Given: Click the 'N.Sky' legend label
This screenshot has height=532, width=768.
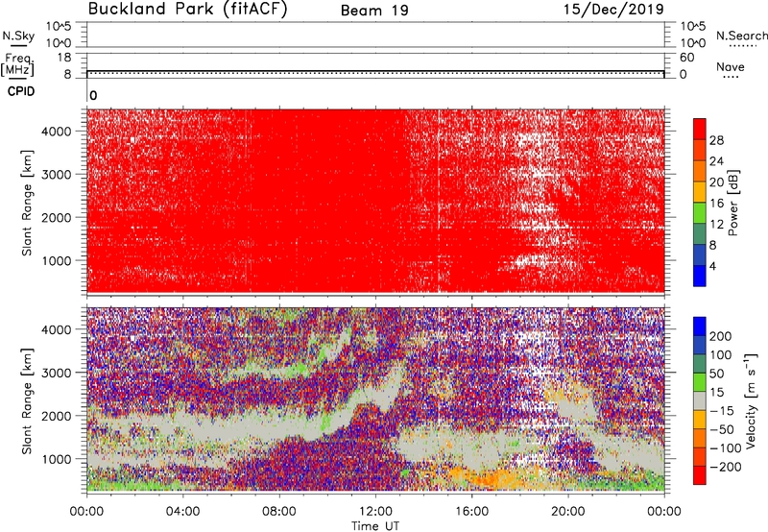Looking at the screenshot, I should pyautogui.click(x=18, y=36).
